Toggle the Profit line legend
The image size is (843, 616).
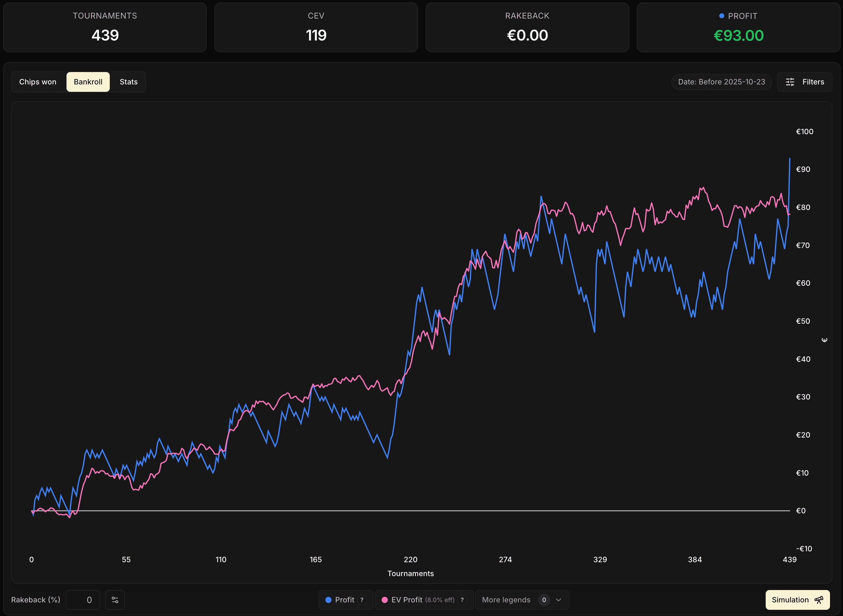340,600
